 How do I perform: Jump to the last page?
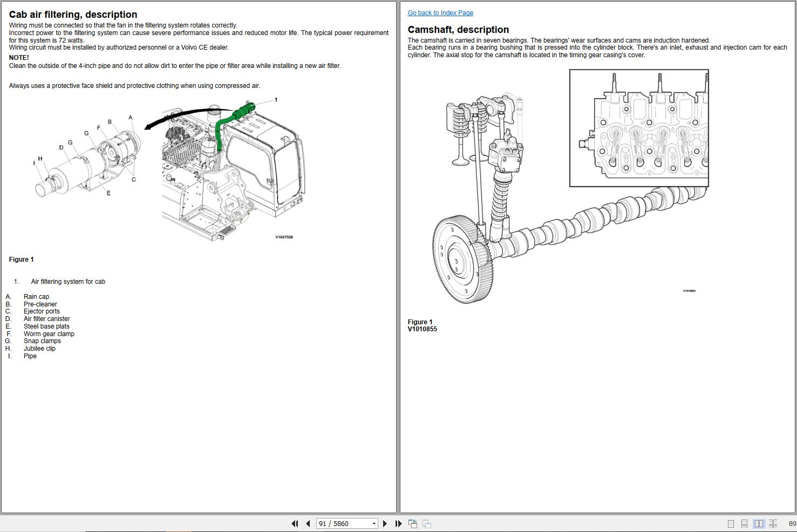[x=398, y=523]
